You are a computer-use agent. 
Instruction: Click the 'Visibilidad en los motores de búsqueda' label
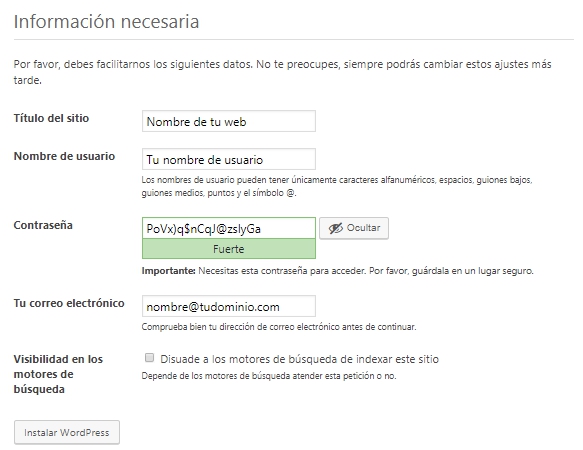point(58,374)
